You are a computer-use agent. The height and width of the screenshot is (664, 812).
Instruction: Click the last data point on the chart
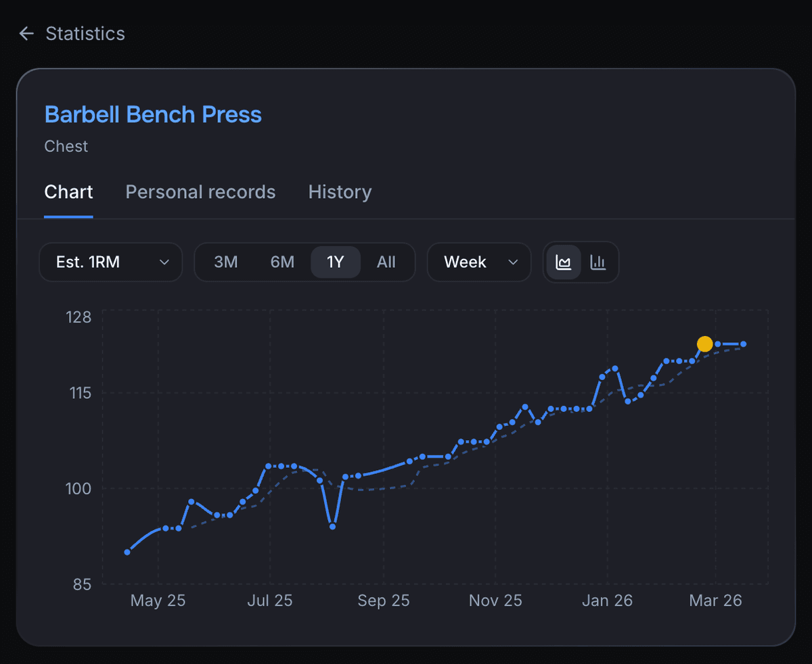coord(743,344)
